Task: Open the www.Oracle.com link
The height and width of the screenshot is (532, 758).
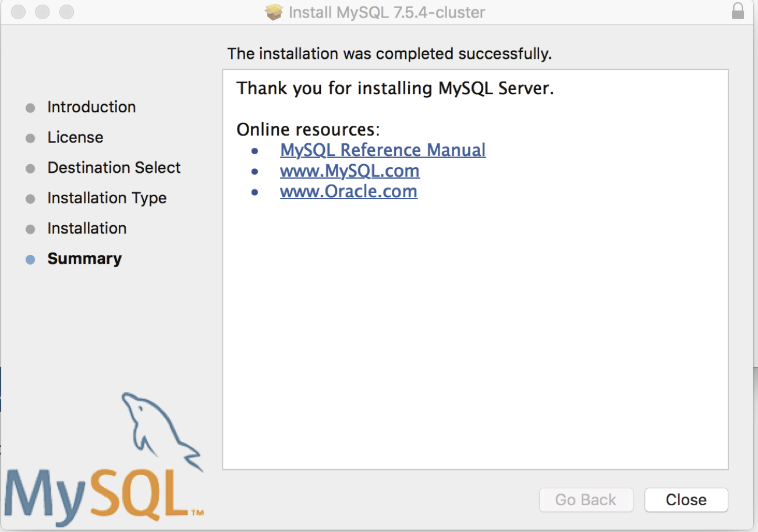Action: (348, 191)
